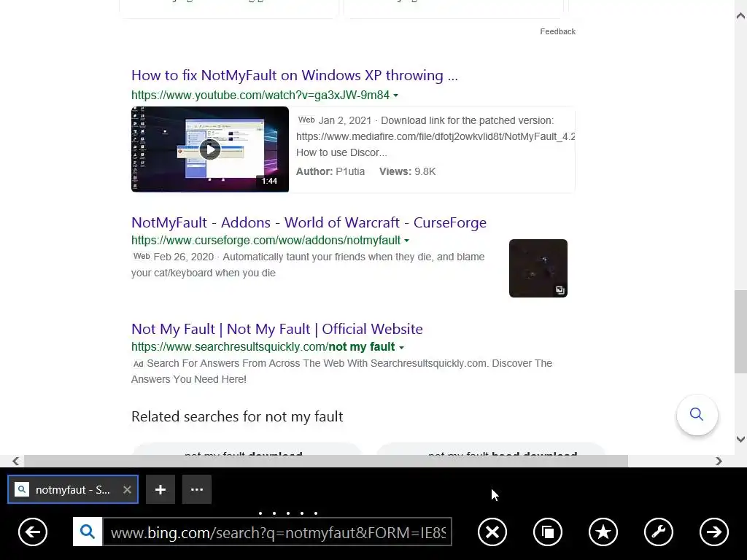Screen dimensions: 747x560
Task: Click 'Related searches for not my fault' heading
Action: [237, 416]
